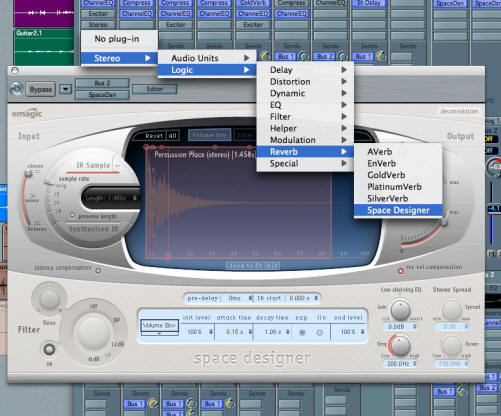
Task: Click the Stereo Spread knob
Action: (451, 310)
